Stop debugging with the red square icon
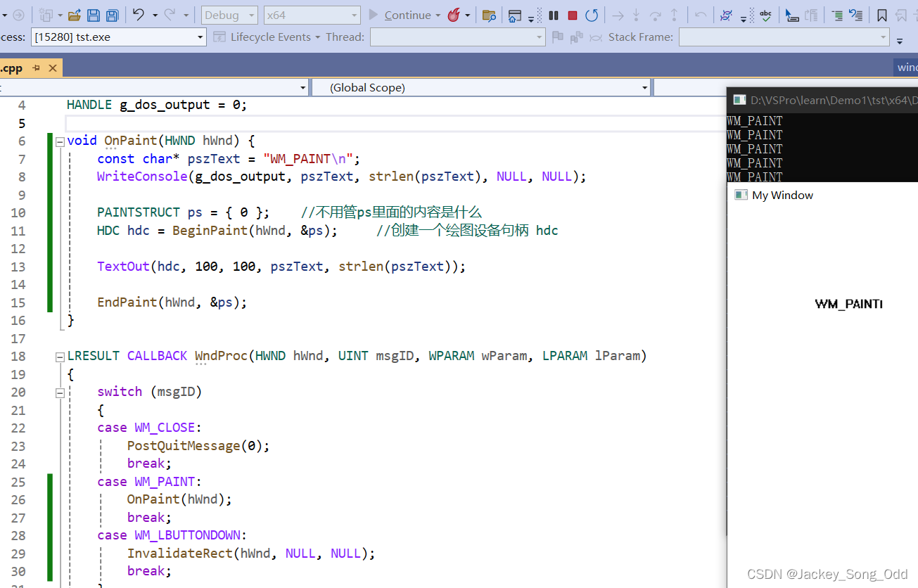 573,15
